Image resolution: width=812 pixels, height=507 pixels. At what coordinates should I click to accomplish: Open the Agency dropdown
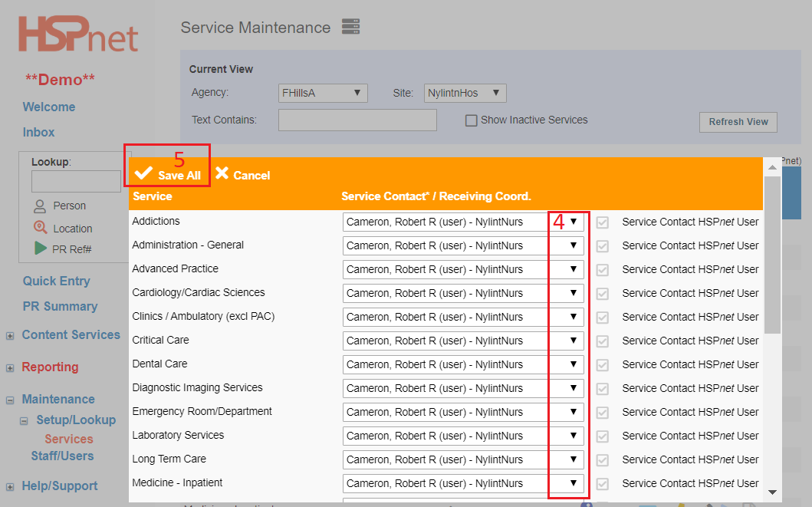(x=323, y=94)
